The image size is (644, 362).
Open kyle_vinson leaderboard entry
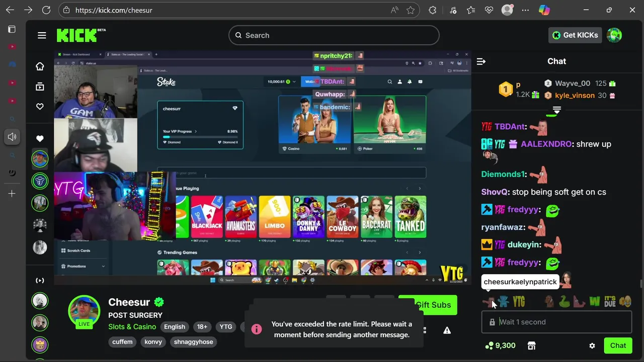pos(580,96)
